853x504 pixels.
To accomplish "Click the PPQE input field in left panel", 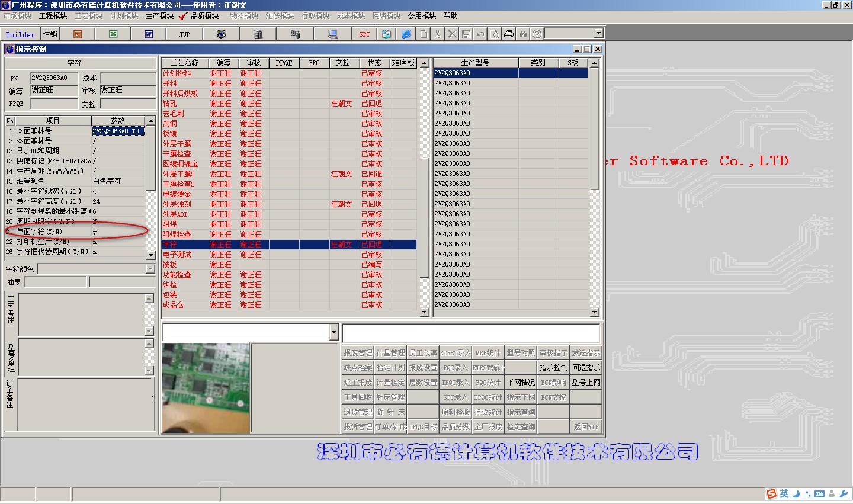I will pos(54,104).
